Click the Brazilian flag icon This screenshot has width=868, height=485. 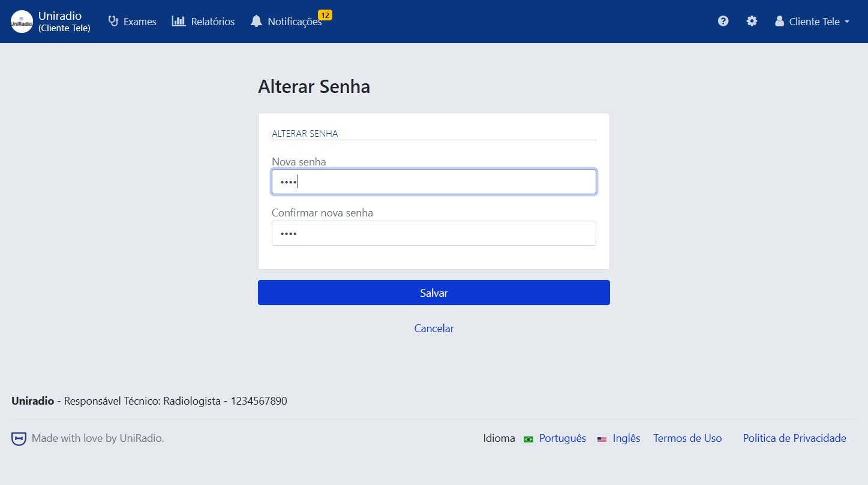[528, 439]
